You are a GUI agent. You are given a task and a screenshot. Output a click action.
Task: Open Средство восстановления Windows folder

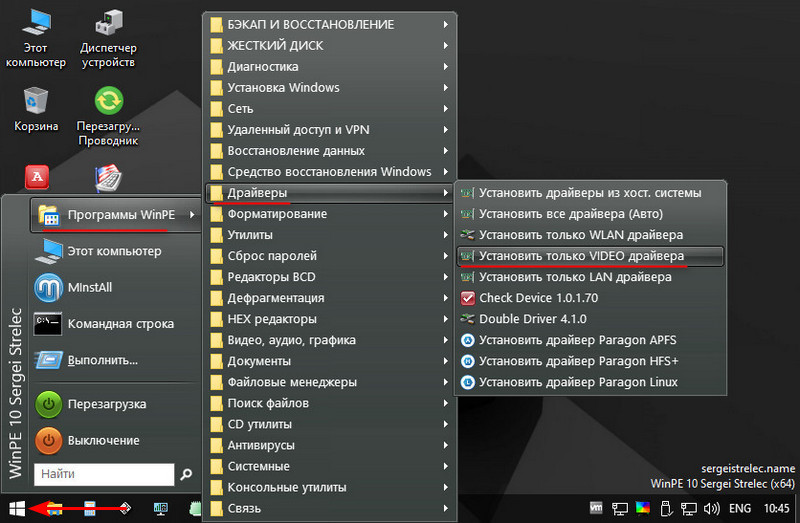330,172
